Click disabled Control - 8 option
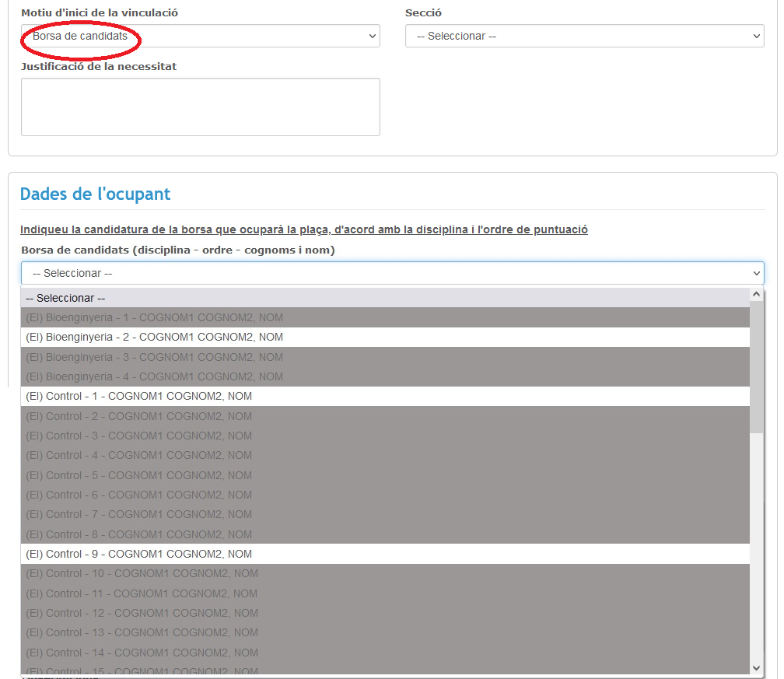This screenshot has height=679, width=784. click(x=384, y=534)
